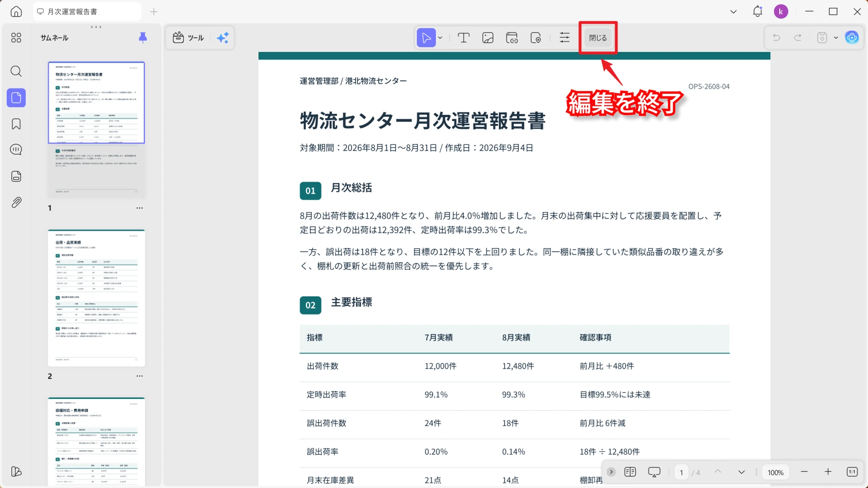Undo the last edit
Image resolution: width=868 pixels, height=488 pixels.
(x=776, y=38)
